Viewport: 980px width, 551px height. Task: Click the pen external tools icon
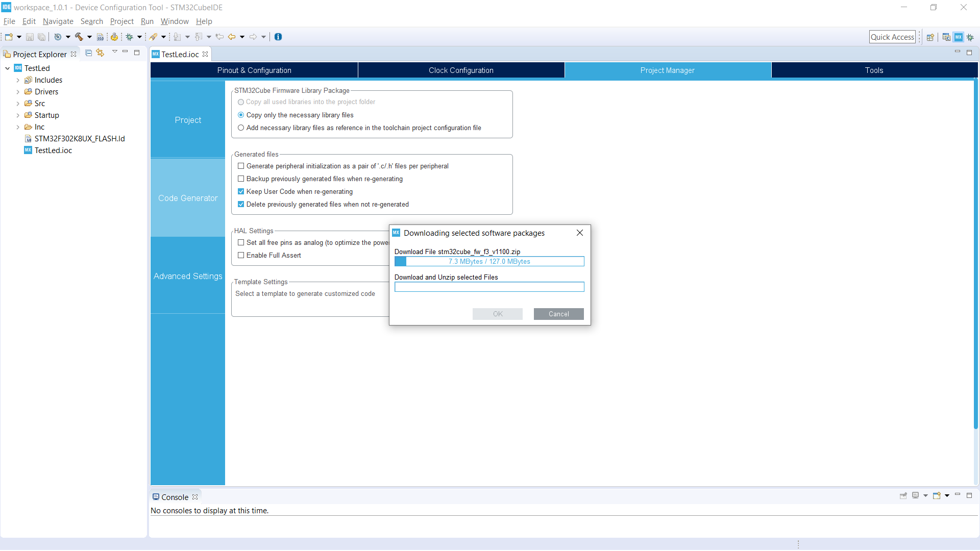[153, 37]
